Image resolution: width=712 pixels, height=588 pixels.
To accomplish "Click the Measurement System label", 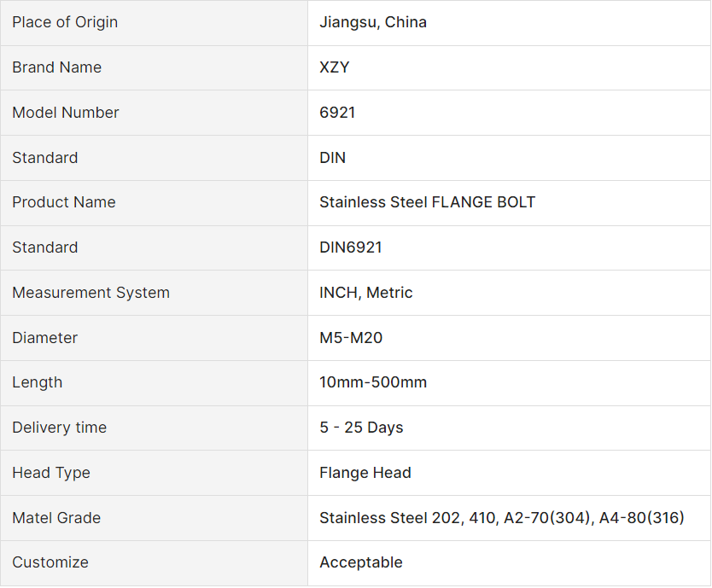I will (90, 293).
